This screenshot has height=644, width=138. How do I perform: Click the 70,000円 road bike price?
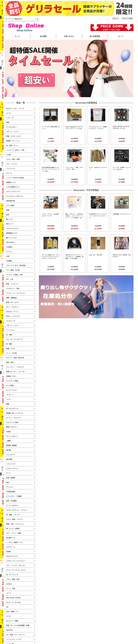[51, 229]
